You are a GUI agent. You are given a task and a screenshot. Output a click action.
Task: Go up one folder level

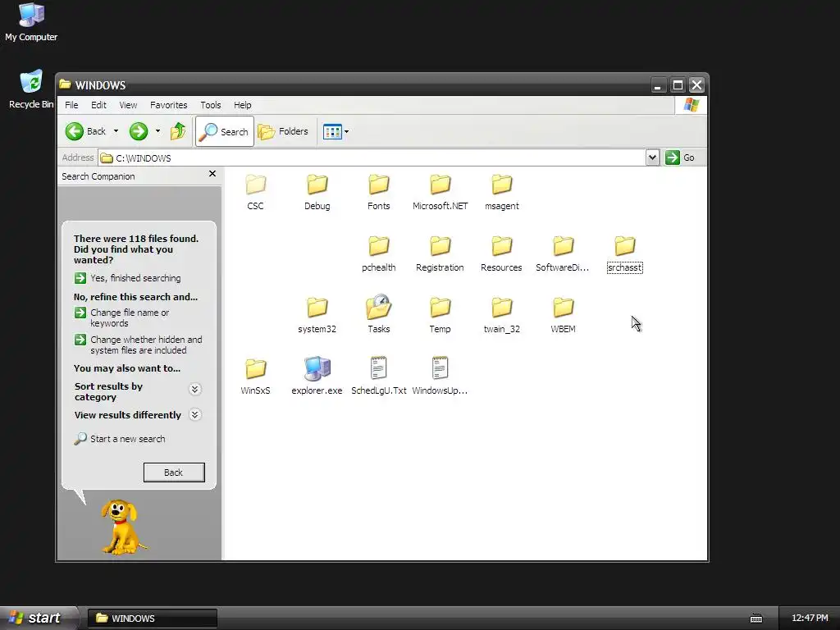[x=178, y=131]
